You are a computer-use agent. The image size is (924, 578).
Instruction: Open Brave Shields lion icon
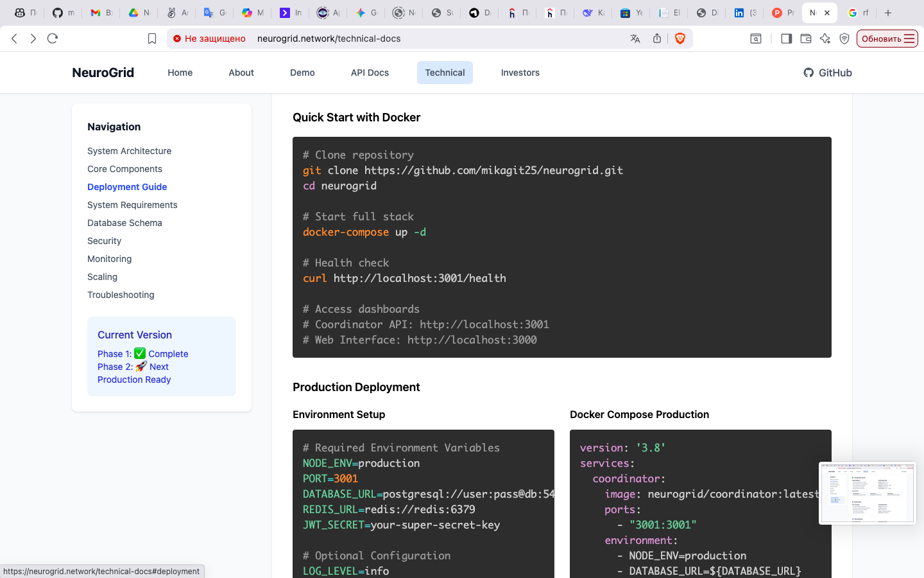point(680,39)
